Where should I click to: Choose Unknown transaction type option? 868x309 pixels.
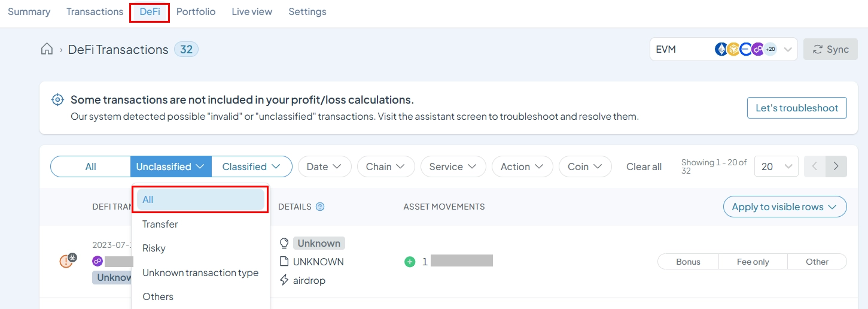point(200,272)
